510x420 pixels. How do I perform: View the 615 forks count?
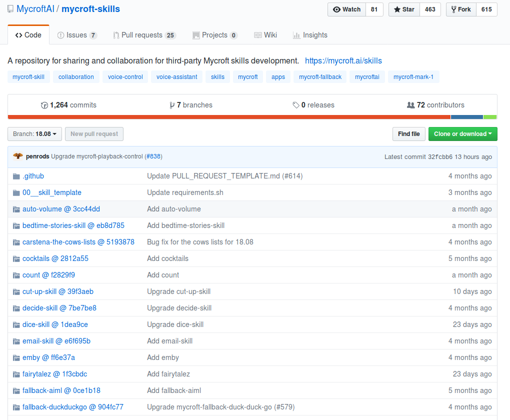pyautogui.click(x=486, y=9)
